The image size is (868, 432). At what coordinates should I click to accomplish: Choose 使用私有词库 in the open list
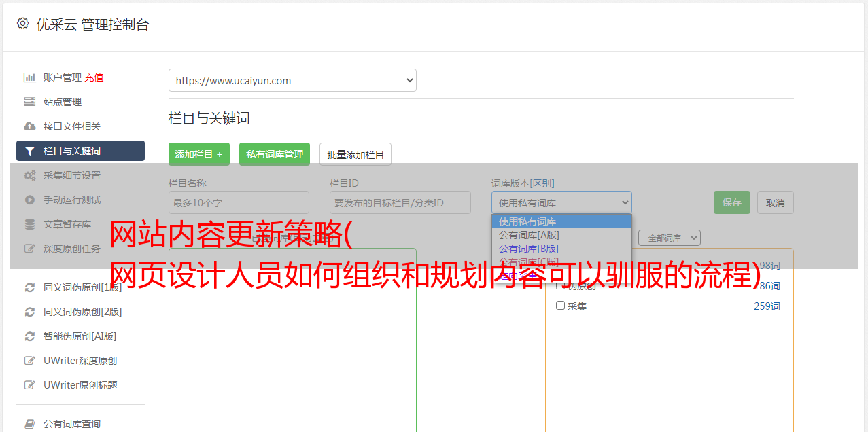561,221
